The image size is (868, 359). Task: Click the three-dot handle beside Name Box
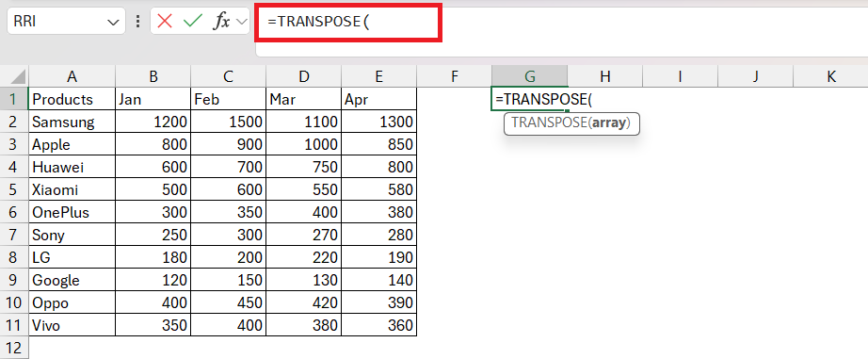[x=137, y=22]
